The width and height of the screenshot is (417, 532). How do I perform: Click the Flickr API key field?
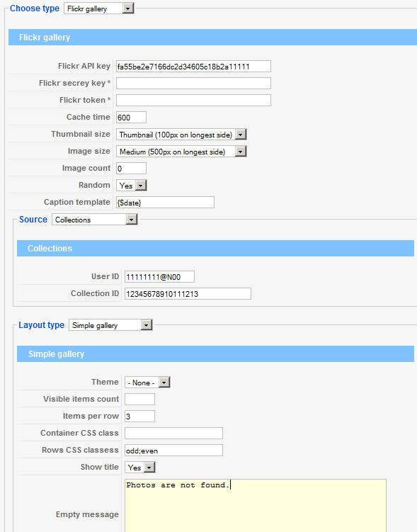point(193,67)
